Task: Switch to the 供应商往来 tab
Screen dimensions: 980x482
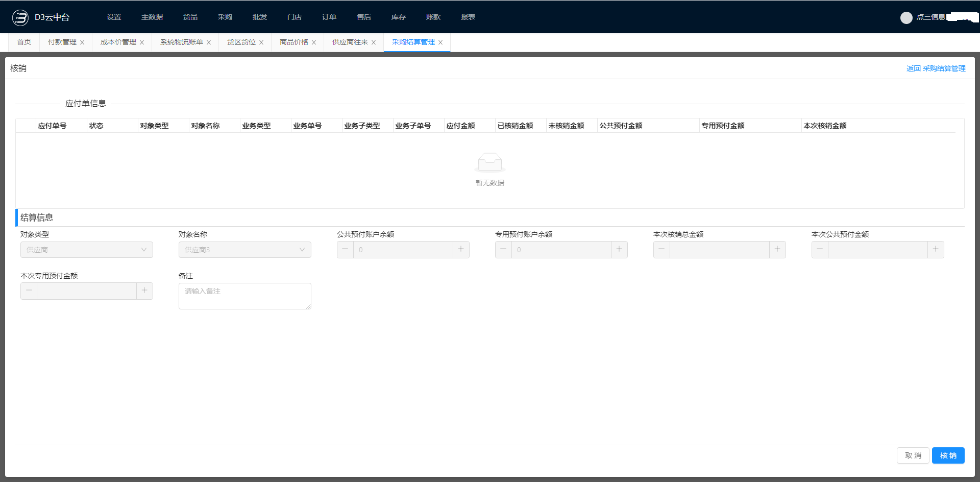Action: pyautogui.click(x=350, y=42)
